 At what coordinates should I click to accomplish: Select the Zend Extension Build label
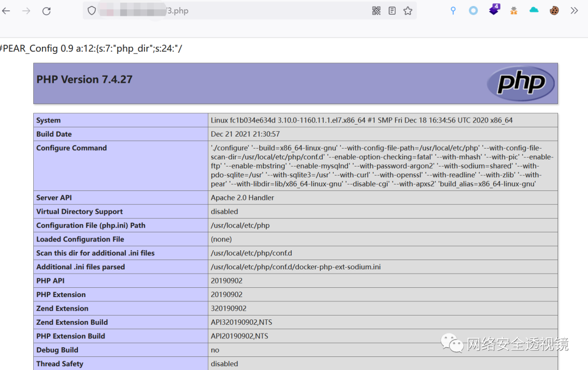pos(72,323)
